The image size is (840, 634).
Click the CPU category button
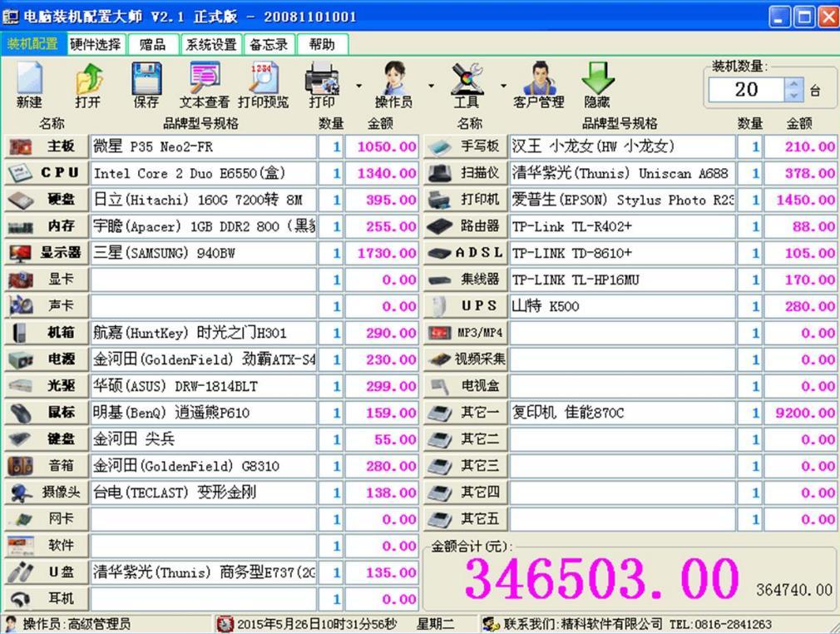[x=47, y=172]
